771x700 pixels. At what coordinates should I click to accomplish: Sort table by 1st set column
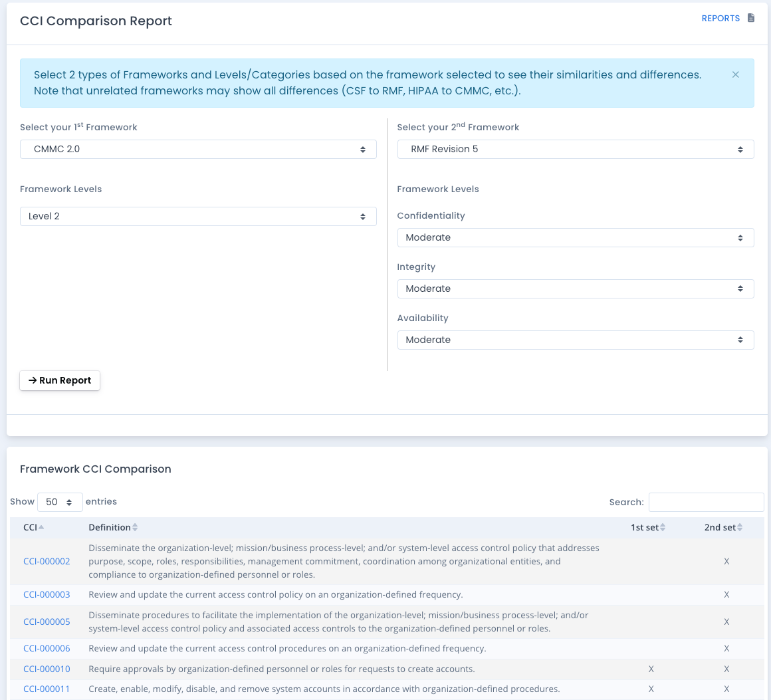[x=648, y=527]
